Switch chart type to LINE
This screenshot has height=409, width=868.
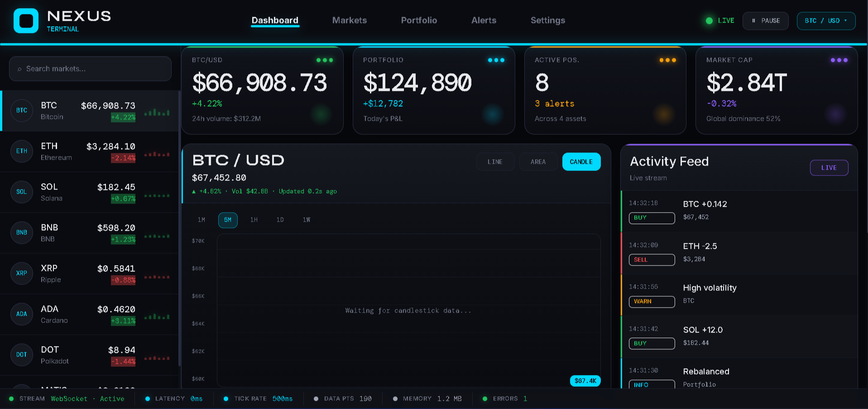coord(495,162)
